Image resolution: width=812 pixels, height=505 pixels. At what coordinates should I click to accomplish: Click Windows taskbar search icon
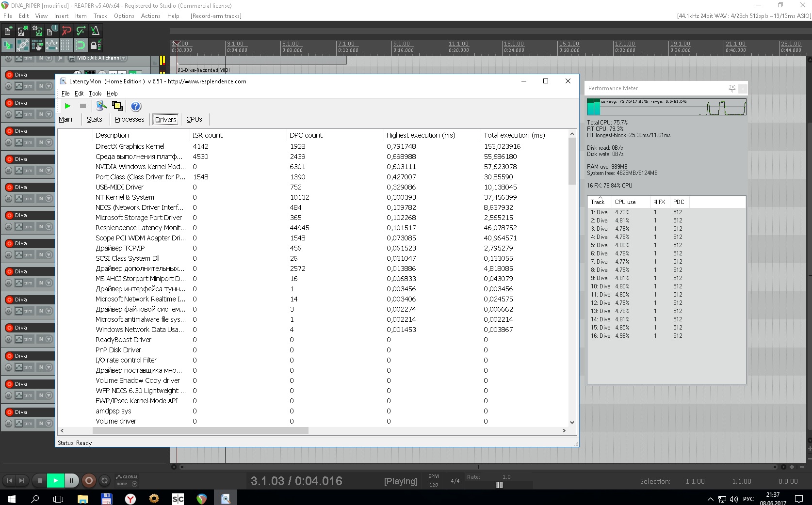[35, 498]
